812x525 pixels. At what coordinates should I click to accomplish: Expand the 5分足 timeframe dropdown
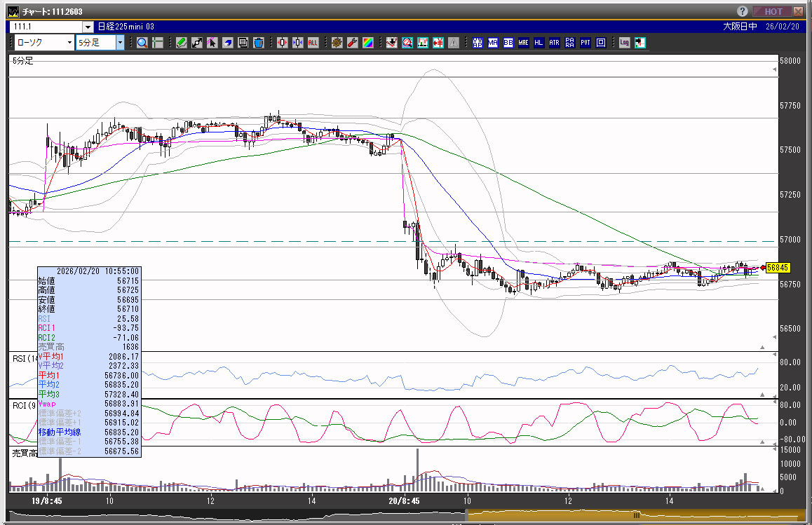click(x=120, y=43)
